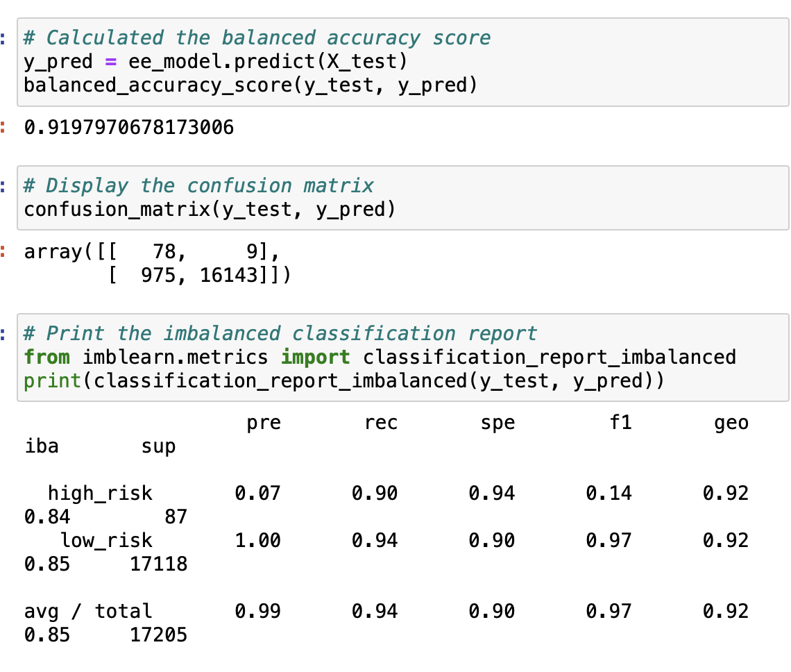Click the 'print' call in the last cell
The image size is (791, 672).
(53, 381)
